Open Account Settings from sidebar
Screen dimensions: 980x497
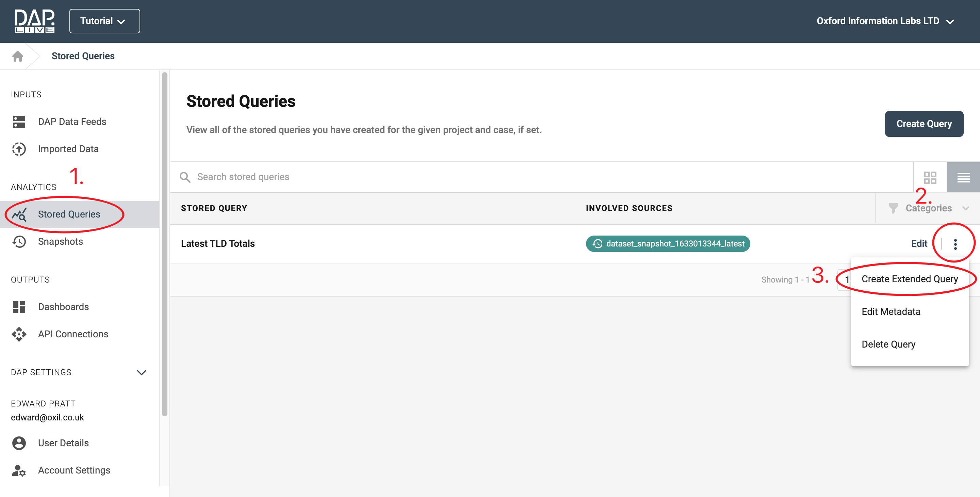tap(74, 470)
